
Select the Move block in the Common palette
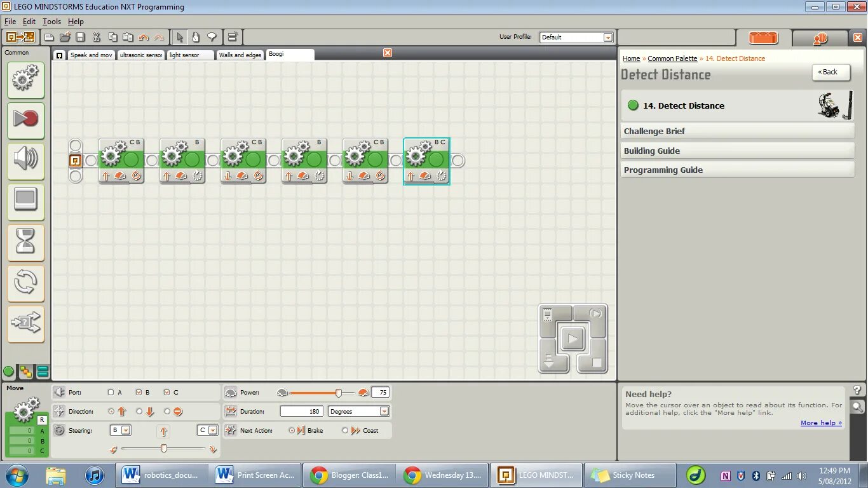(x=25, y=80)
